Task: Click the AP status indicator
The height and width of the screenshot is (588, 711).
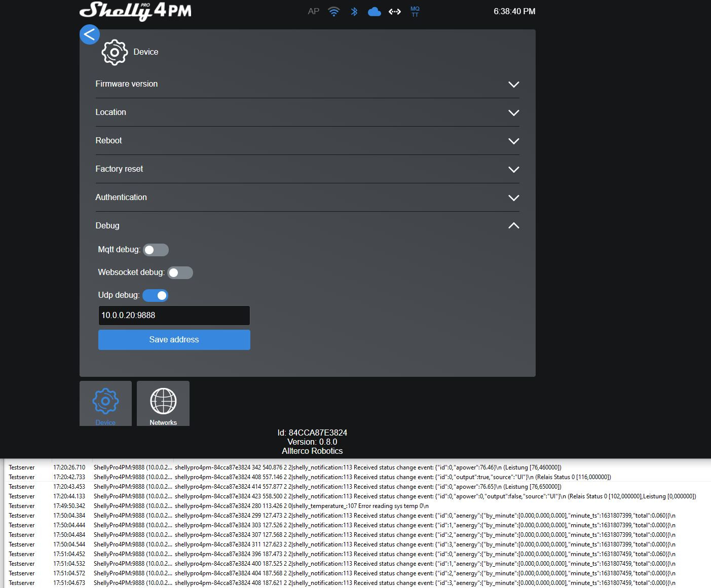Action: tap(314, 11)
